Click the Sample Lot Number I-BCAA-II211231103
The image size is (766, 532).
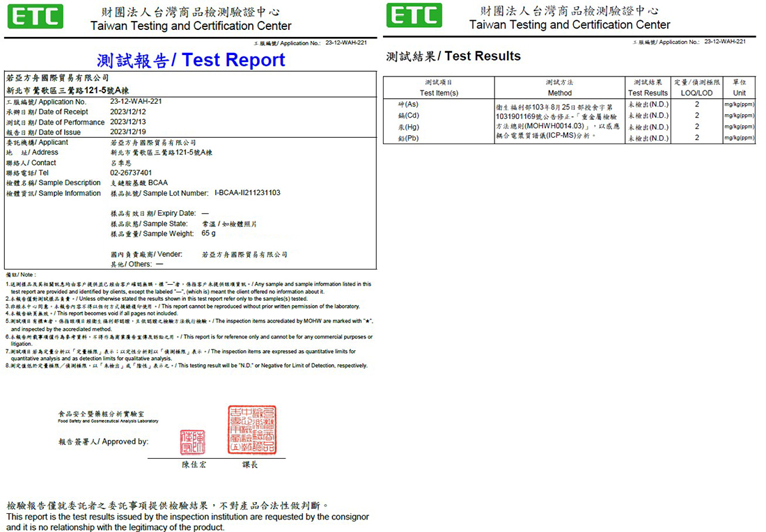tap(247, 193)
